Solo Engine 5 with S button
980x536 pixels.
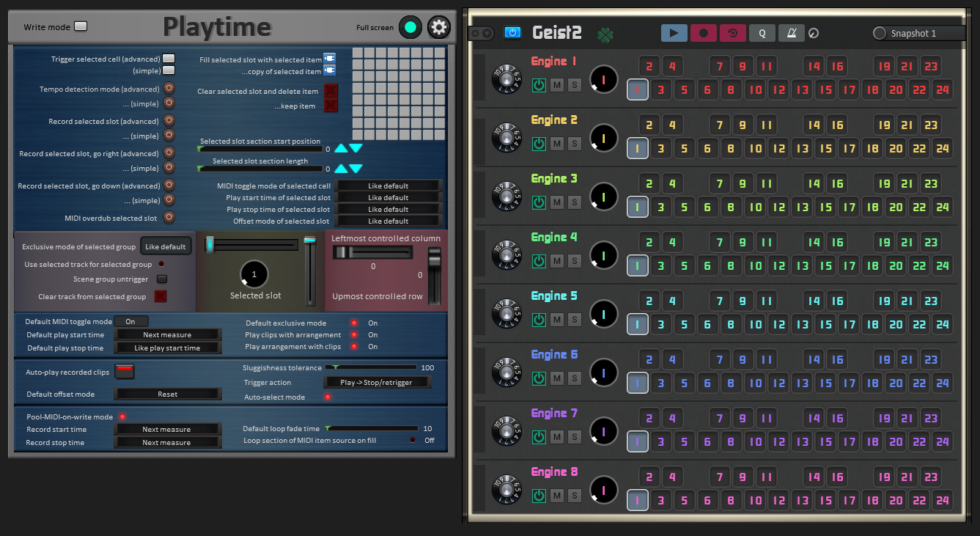(575, 320)
